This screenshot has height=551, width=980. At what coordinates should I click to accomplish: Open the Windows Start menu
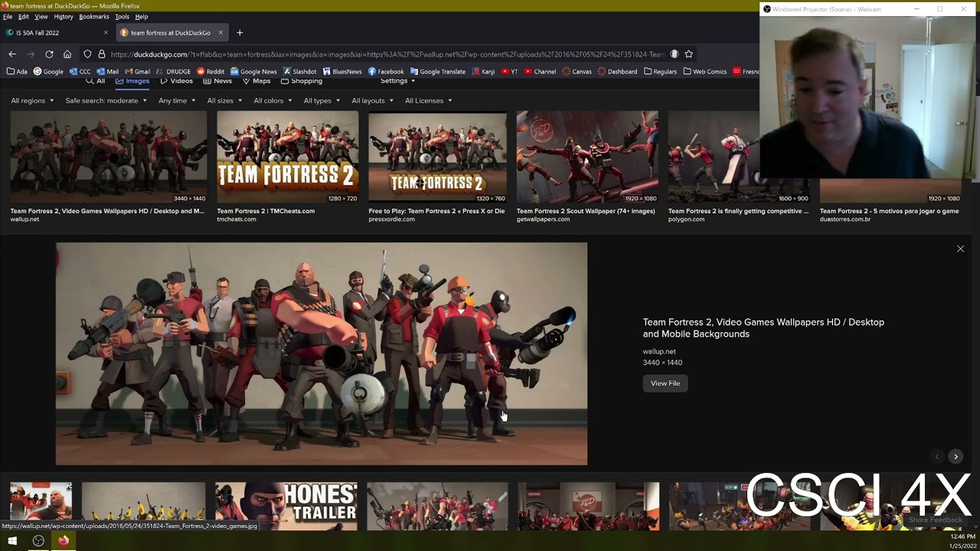(x=12, y=541)
